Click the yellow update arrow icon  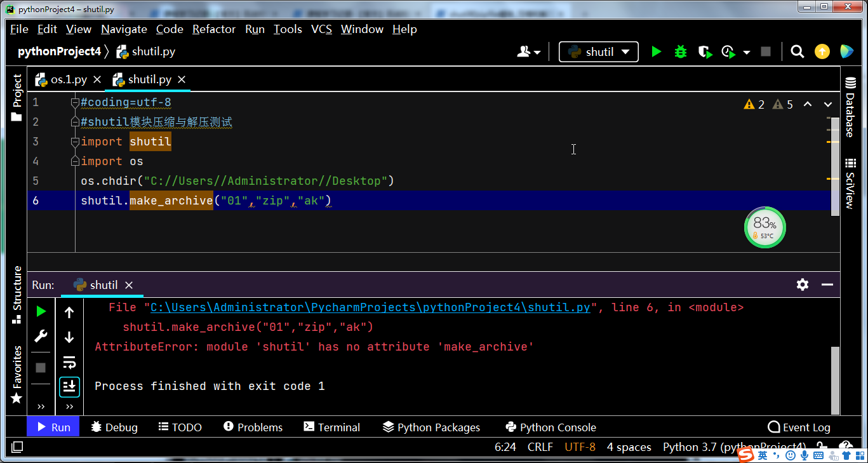pos(822,51)
